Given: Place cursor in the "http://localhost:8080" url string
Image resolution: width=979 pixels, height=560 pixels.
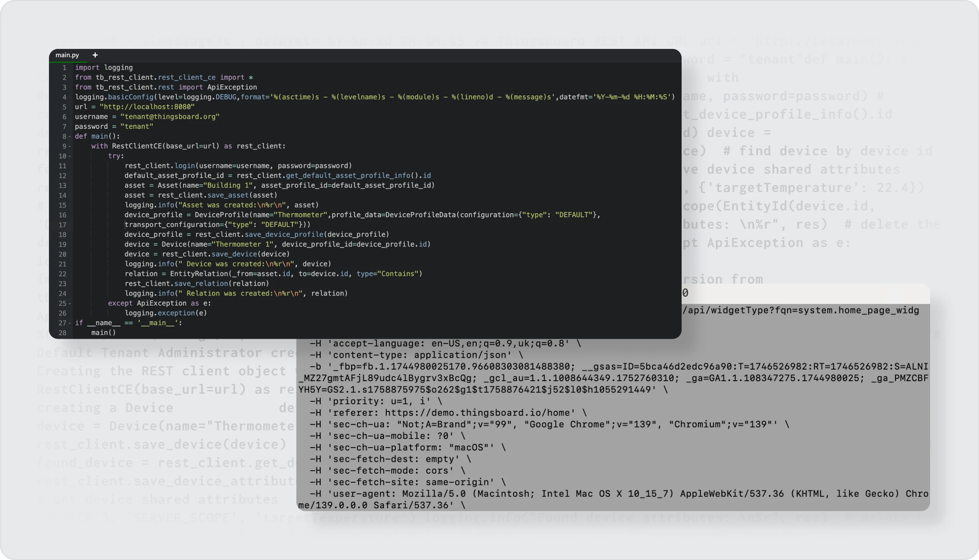Looking at the screenshot, I should pos(147,107).
